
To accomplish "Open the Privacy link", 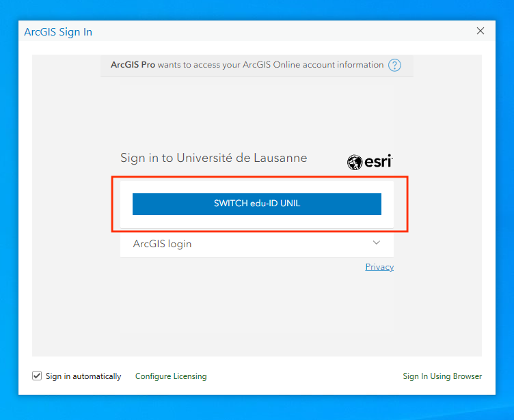I will coord(379,267).
